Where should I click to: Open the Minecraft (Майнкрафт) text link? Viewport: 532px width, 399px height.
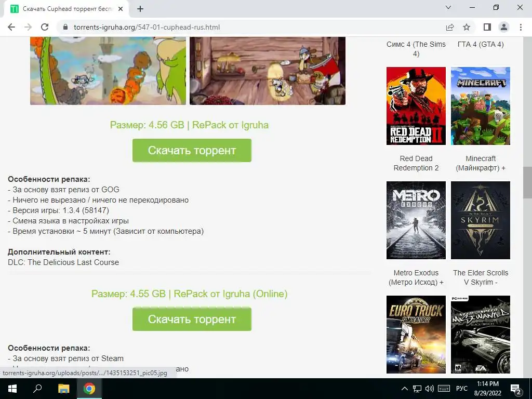481,163
